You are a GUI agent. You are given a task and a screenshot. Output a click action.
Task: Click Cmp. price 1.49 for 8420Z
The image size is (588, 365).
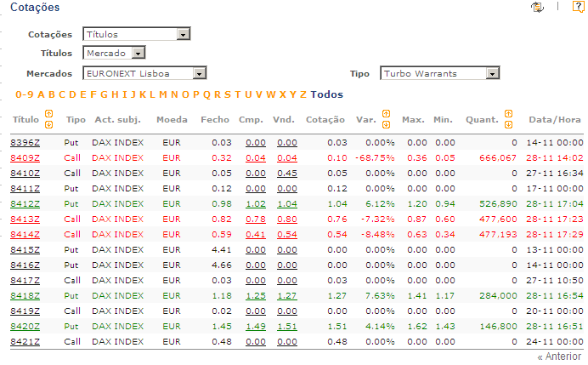256,327
